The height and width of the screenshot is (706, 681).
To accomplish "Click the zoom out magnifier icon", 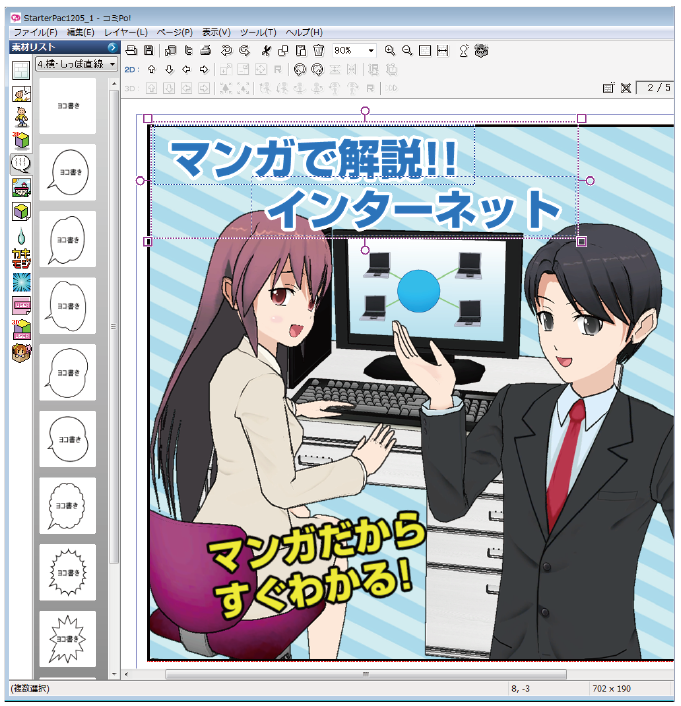I will 407,50.
